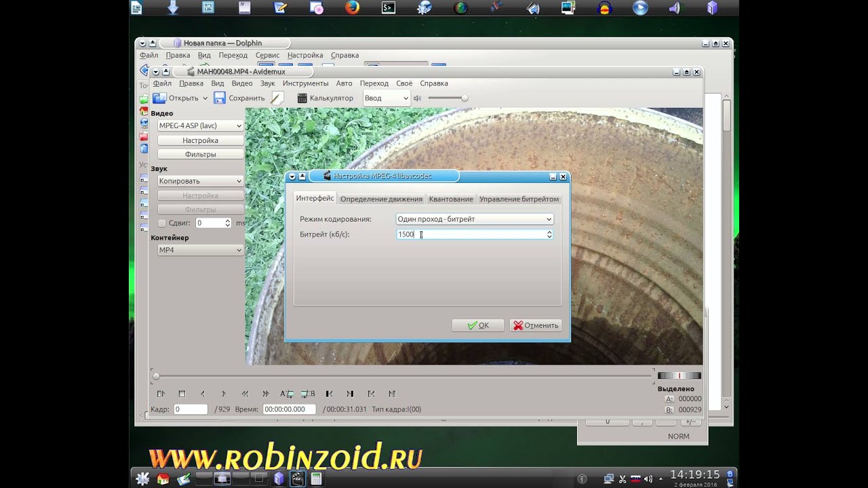Jump to the next keyframe

(266, 394)
